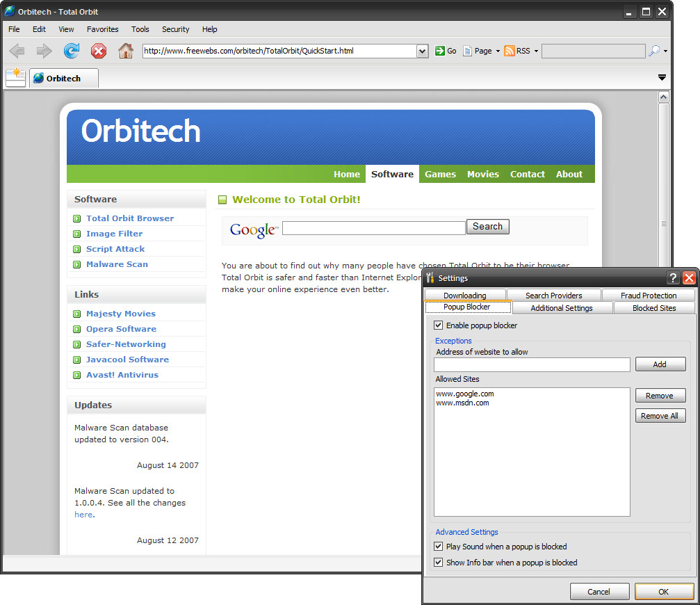
Task: Click the green bullet beside Majesty Movies
Action: [x=76, y=314]
